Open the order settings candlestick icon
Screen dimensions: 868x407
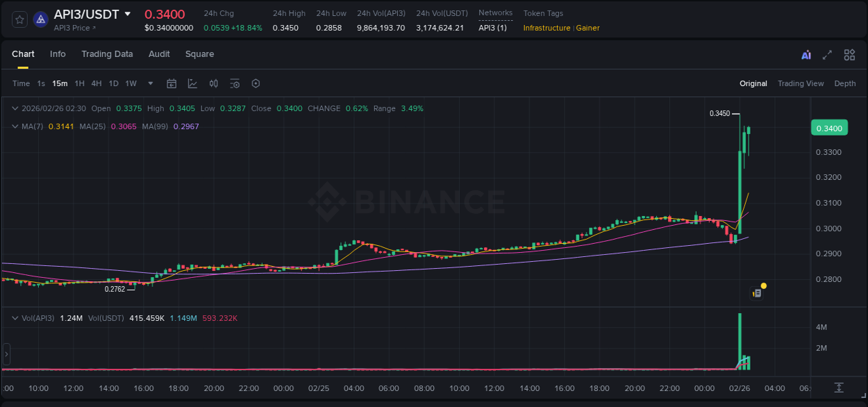coord(214,83)
